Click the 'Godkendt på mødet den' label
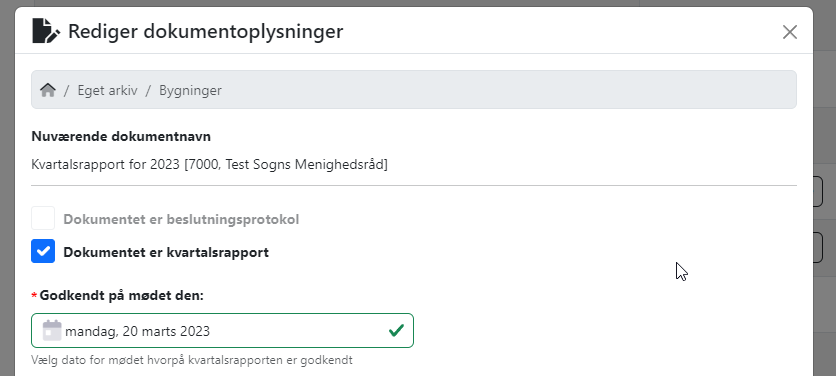Screen dimensions: 836x376 [x=122, y=295]
